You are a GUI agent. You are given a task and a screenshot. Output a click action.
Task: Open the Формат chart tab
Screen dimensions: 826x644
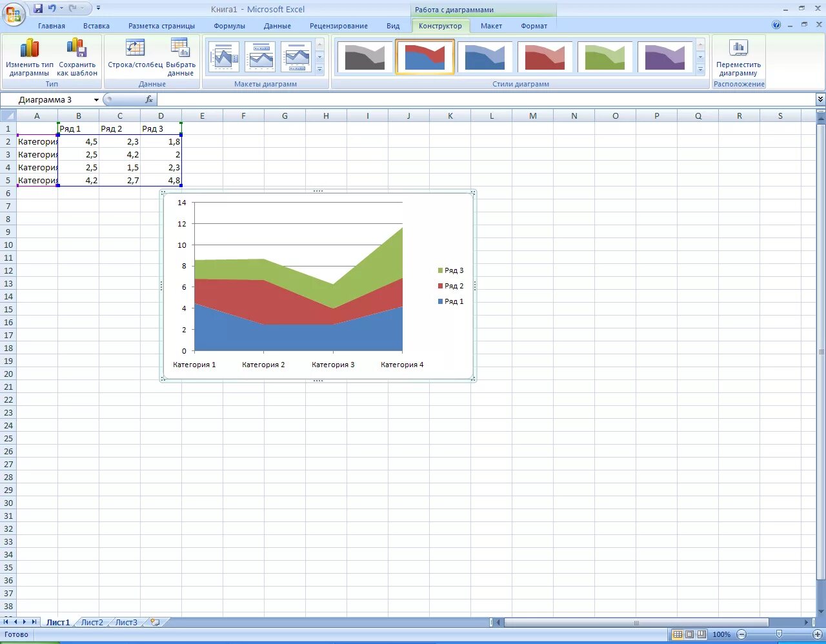click(x=534, y=26)
